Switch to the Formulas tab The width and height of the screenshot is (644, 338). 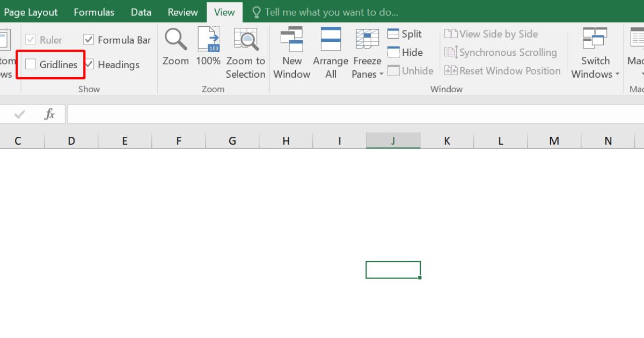[x=94, y=12]
